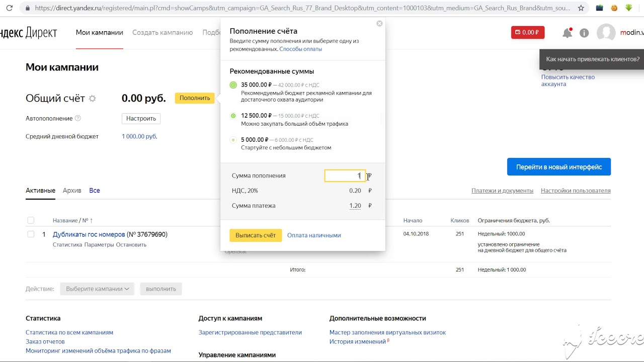Image resolution: width=644 pixels, height=362 pixels.
Task: Click the notifications bell icon
Action: pyautogui.click(x=567, y=33)
